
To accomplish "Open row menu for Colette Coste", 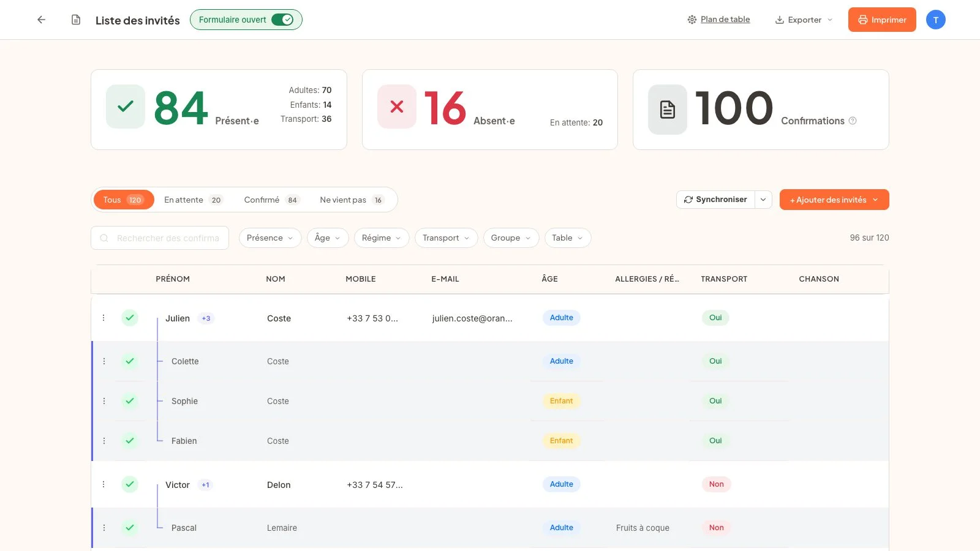I will [x=104, y=361].
